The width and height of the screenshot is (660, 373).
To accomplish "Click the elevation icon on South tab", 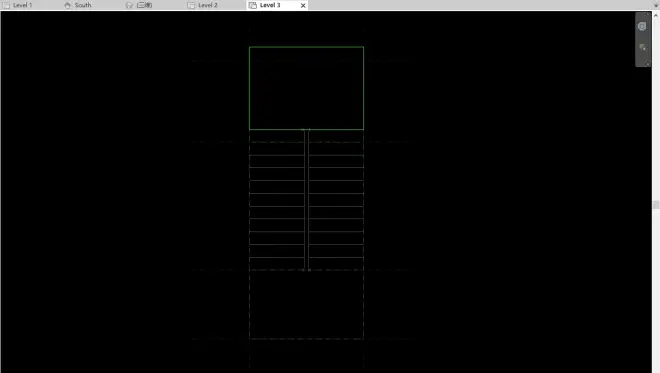I will [67, 5].
